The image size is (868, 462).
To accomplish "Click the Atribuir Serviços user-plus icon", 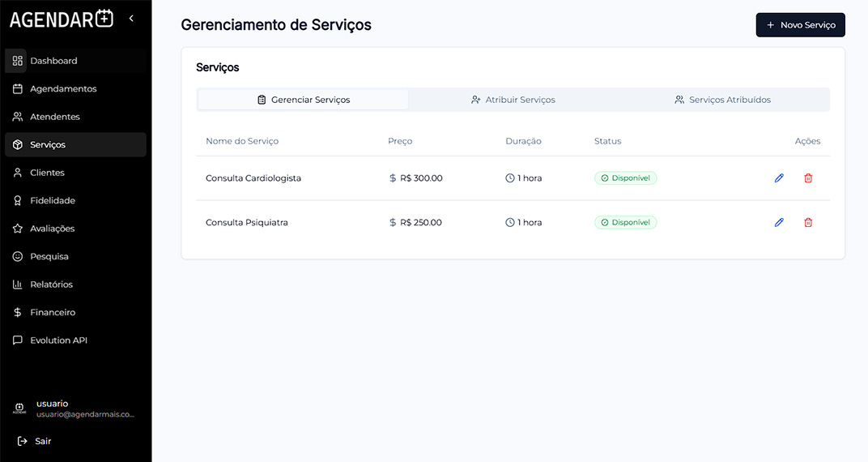I will pos(475,100).
